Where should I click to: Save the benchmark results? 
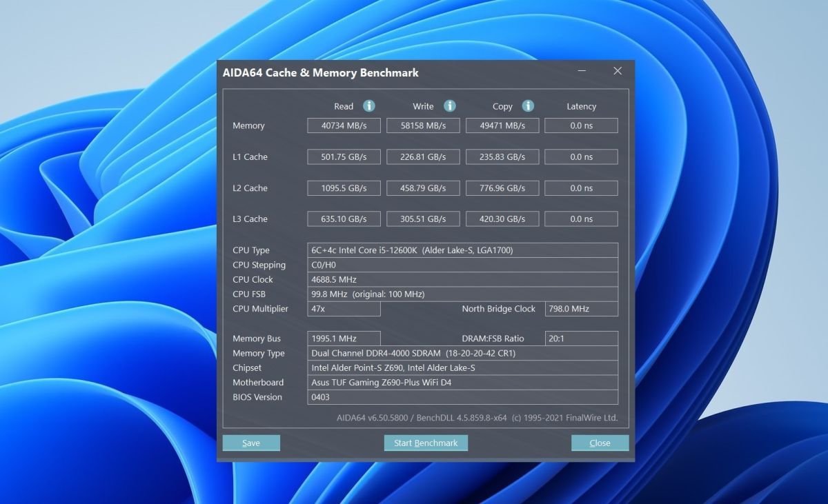point(251,443)
